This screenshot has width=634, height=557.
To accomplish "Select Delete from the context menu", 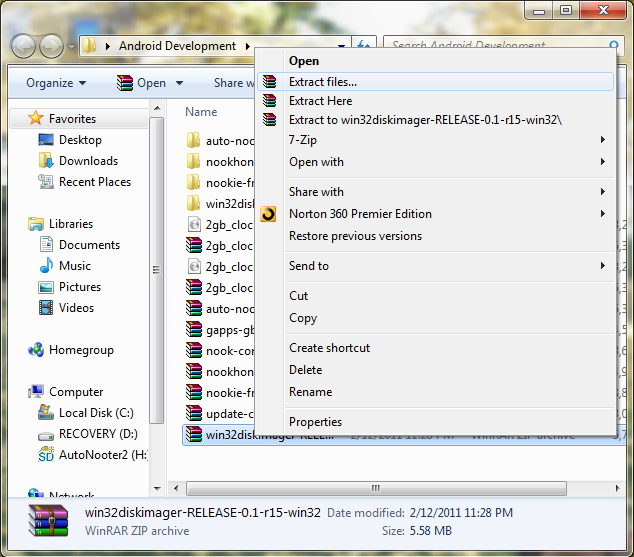I will tap(305, 370).
